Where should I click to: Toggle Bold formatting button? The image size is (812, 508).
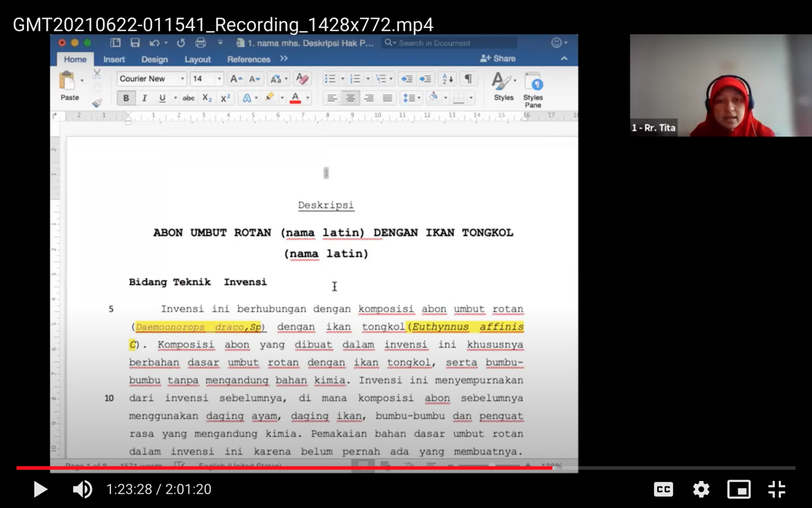coord(126,98)
